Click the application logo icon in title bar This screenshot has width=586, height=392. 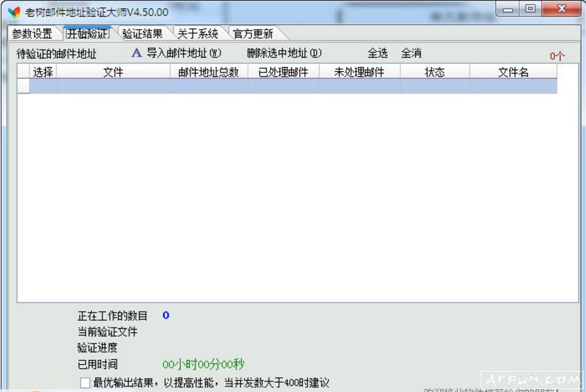coord(14,13)
